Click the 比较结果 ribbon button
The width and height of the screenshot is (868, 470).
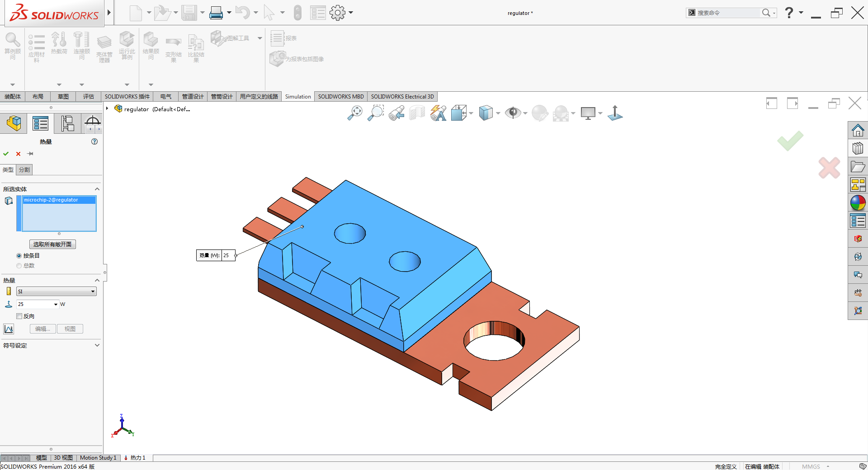click(196, 48)
